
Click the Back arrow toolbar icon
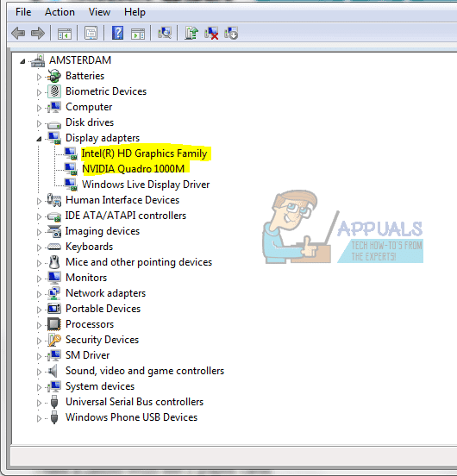(x=18, y=33)
